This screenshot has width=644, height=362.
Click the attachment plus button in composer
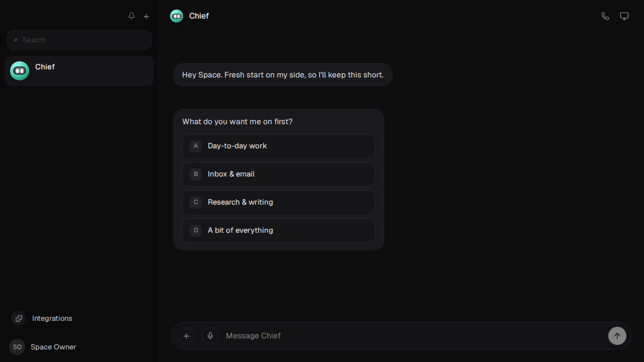[x=186, y=336]
